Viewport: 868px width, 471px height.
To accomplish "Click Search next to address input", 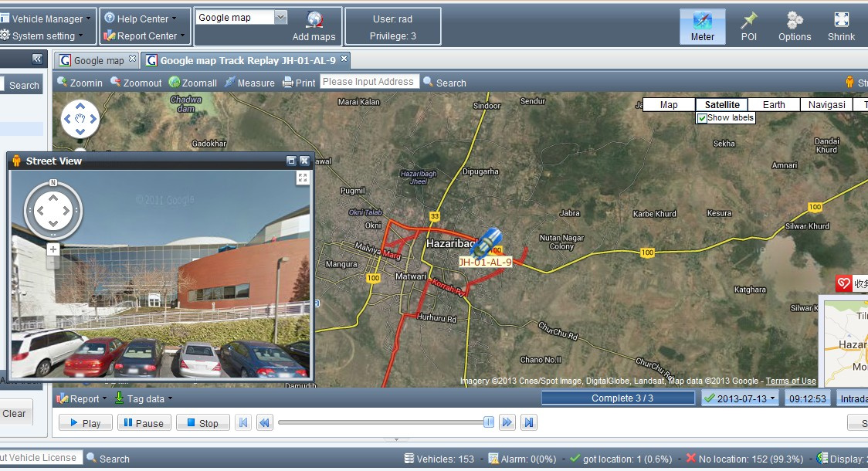I will tap(445, 83).
